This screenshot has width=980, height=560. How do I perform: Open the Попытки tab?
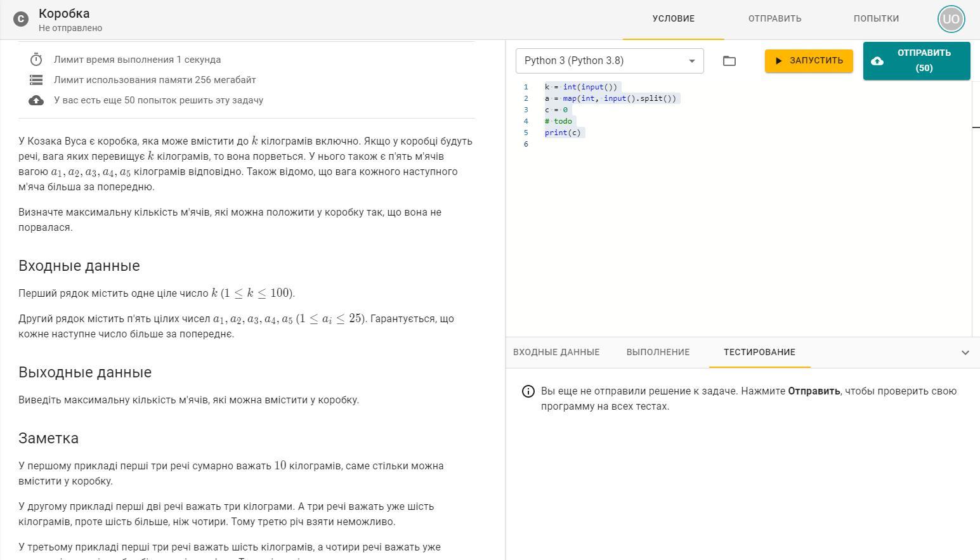(876, 19)
